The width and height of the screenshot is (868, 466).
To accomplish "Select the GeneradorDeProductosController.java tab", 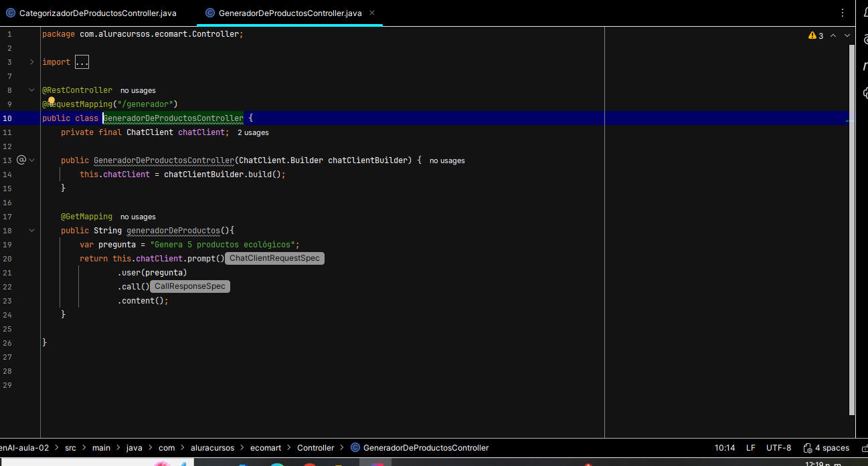I will point(290,13).
